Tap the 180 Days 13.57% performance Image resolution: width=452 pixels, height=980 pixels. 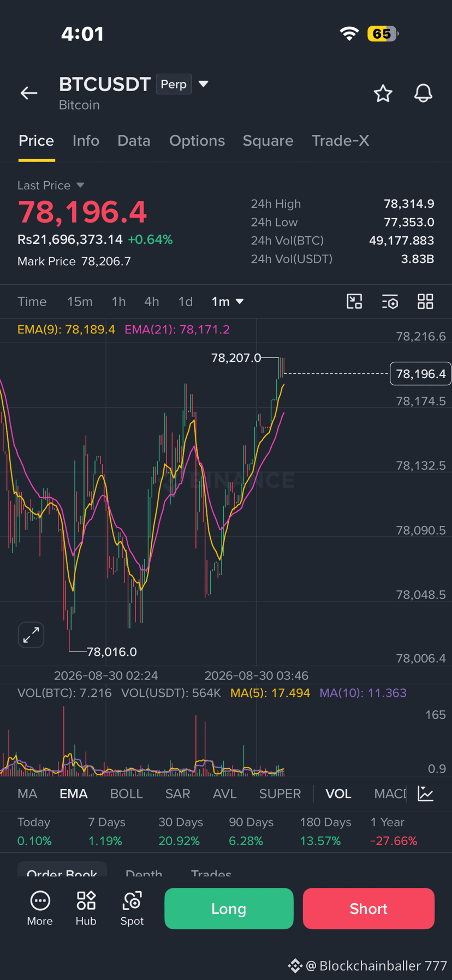click(x=325, y=832)
